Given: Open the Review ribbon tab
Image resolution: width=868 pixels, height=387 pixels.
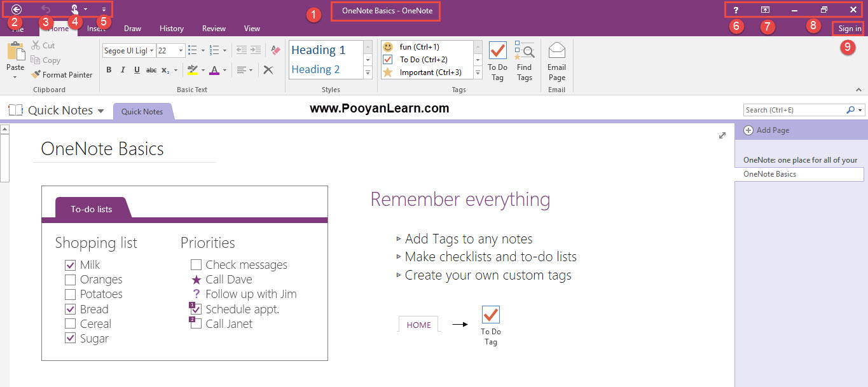Looking at the screenshot, I should (214, 28).
